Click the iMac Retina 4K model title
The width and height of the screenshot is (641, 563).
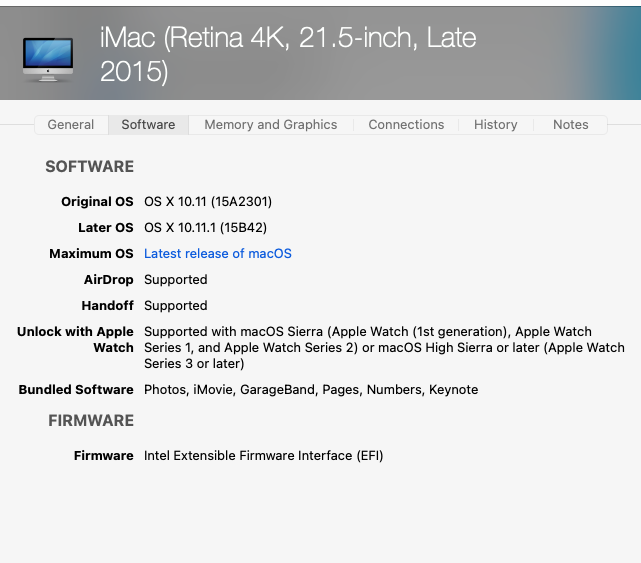tap(288, 54)
